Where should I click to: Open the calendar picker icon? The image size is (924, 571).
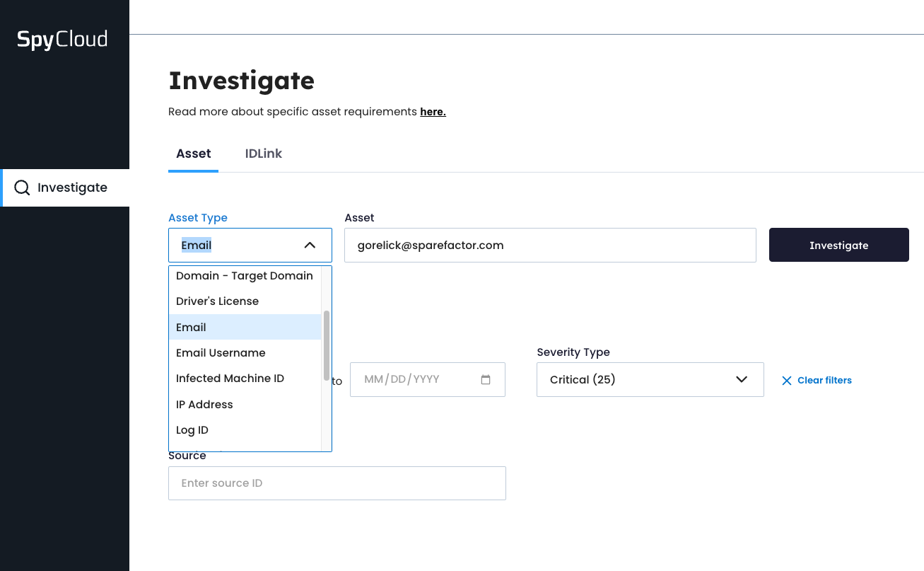486,379
